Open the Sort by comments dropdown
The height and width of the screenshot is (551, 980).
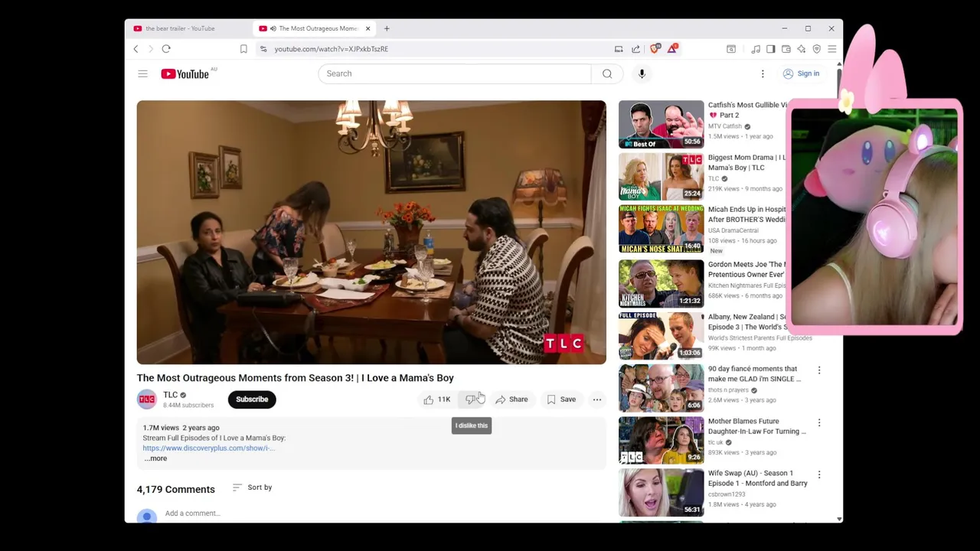[252, 487]
